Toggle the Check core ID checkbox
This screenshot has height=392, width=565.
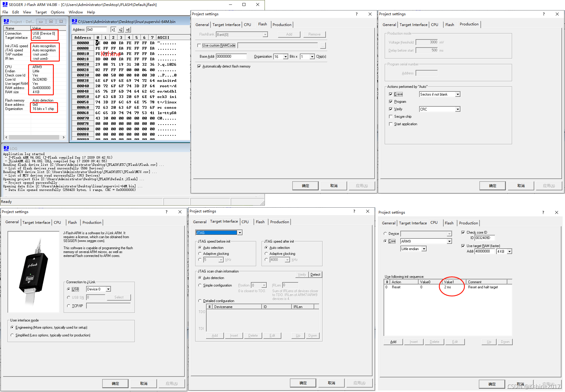click(x=463, y=232)
